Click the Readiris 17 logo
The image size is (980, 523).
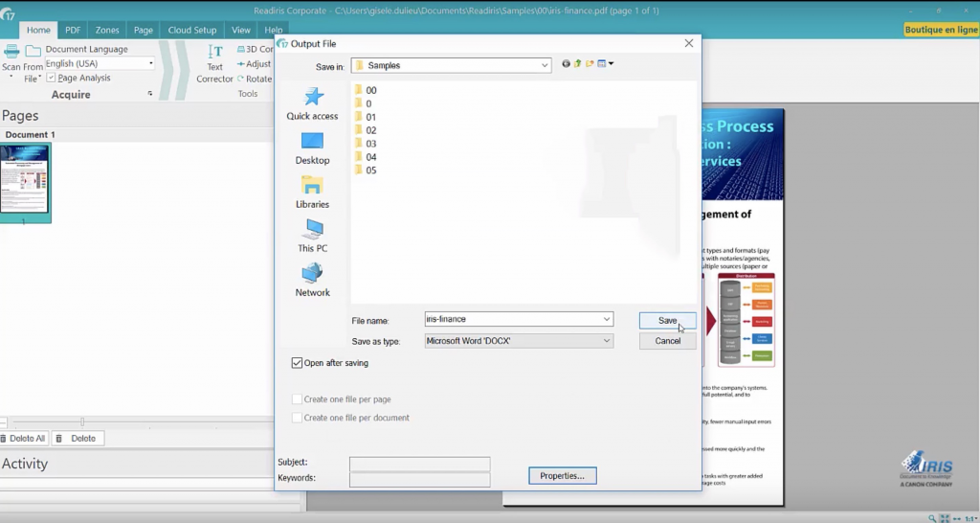point(8,11)
